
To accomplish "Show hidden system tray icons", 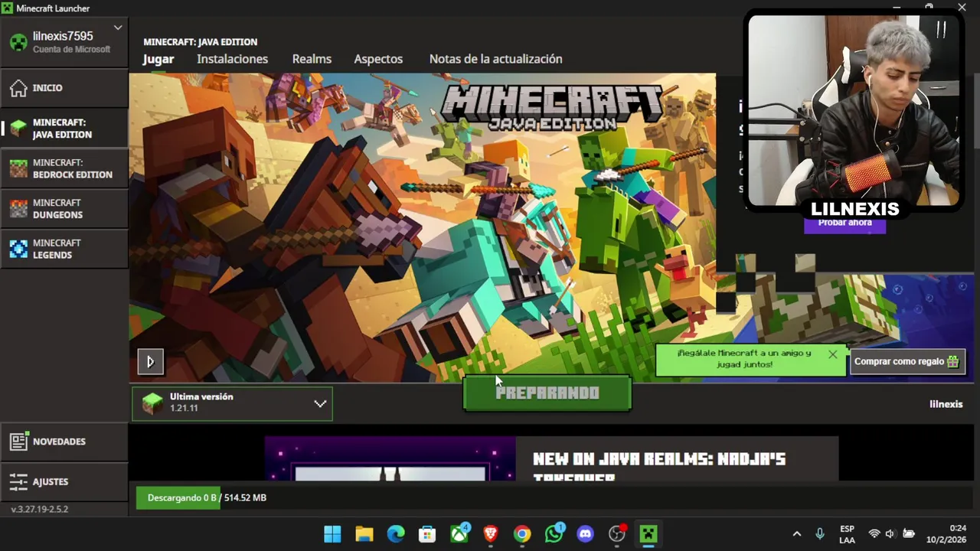I will 796,534.
